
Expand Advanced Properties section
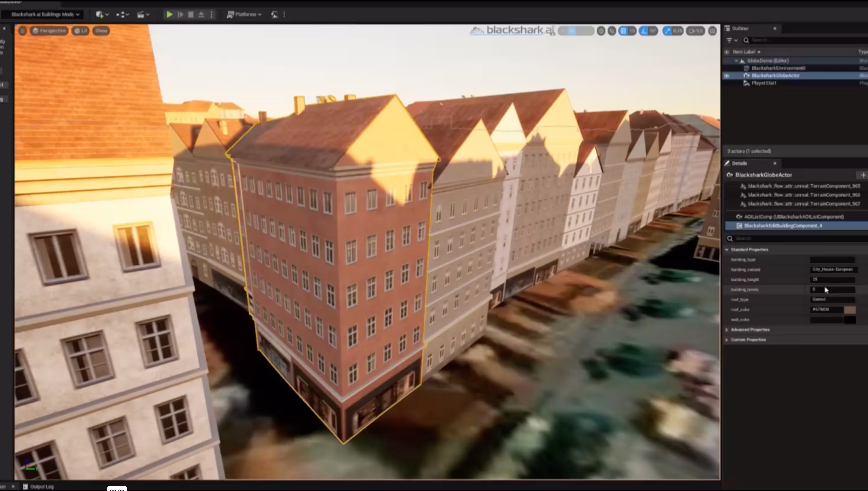tap(750, 329)
